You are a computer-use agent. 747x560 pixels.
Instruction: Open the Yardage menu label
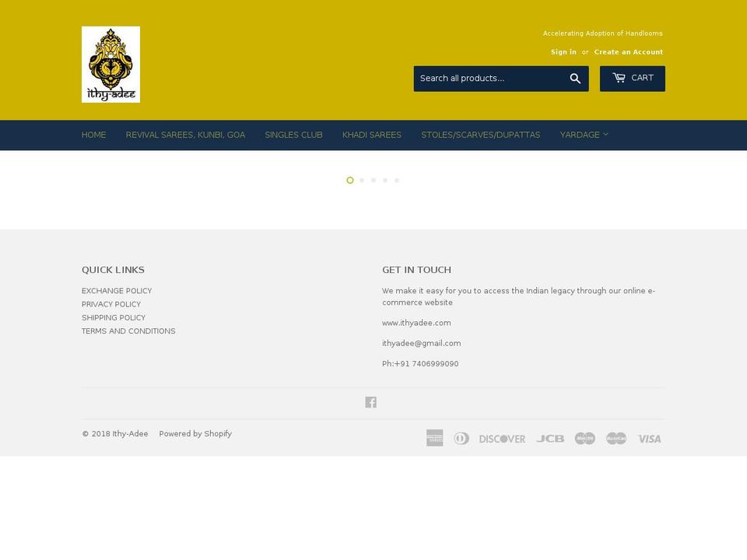coord(580,135)
